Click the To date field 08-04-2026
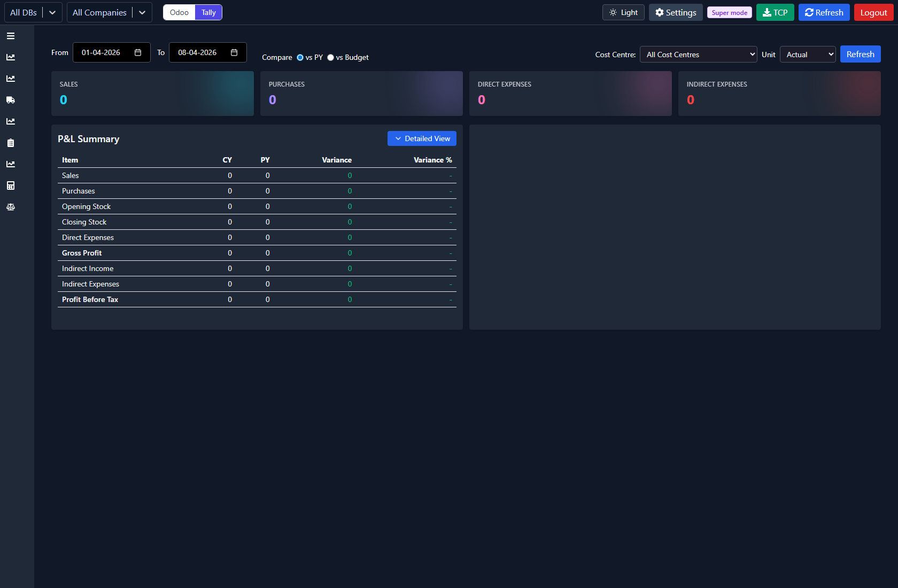 coord(207,52)
